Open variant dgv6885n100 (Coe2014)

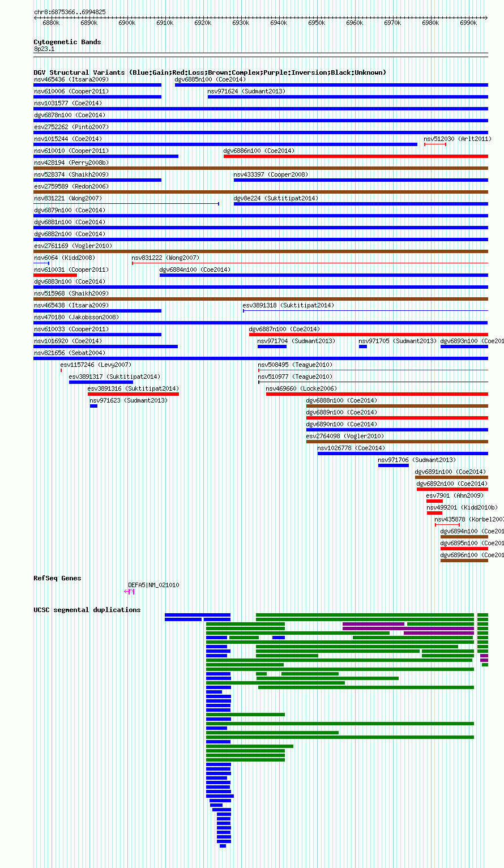pyautogui.click(x=211, y=79)
